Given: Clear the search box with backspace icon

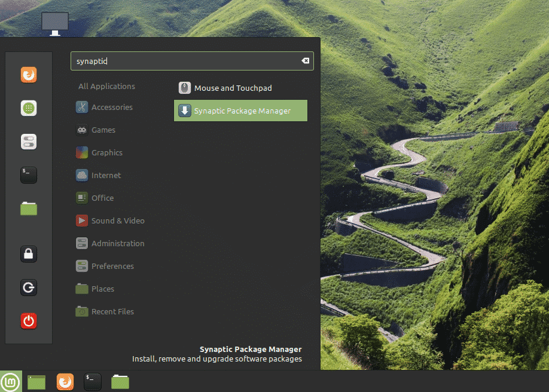Looking at the screenshot, I should pos(306,61).
